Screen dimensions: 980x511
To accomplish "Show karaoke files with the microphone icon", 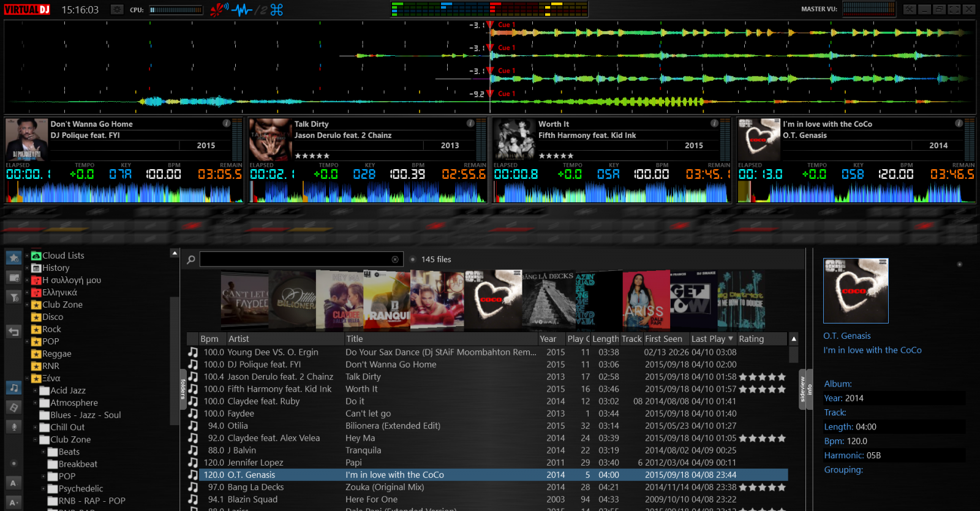I will click(x=13, y=426).
